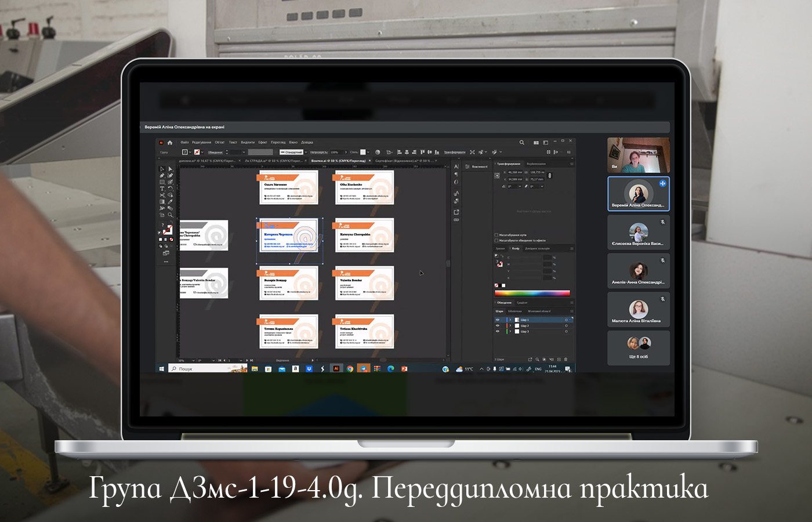Screen dimensions: 812x522
Task: Open Dropbox from the taskbar
Action: (309, 369)
